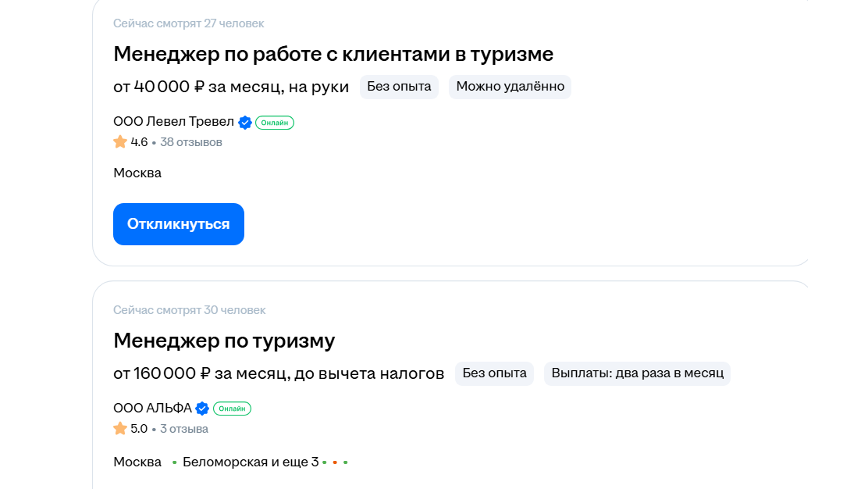
Task: Click green metro dot before Беломорская
Action: 175,462
